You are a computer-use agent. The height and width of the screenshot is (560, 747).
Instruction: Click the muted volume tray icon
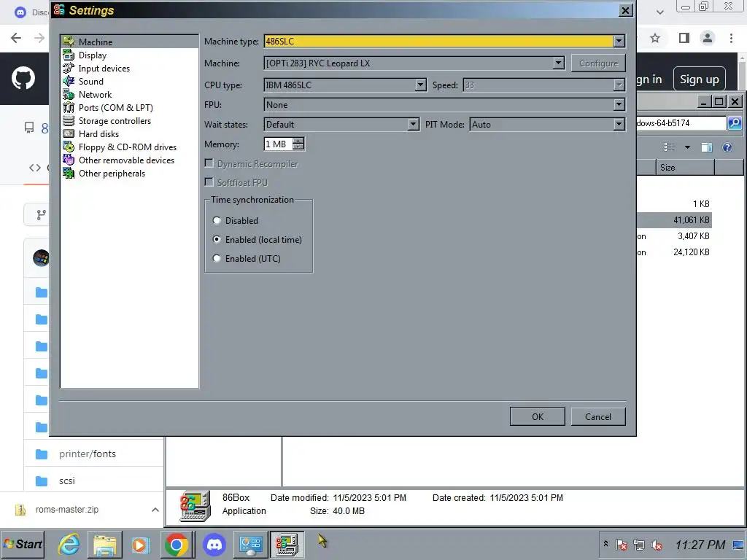(x=657, y=545)
